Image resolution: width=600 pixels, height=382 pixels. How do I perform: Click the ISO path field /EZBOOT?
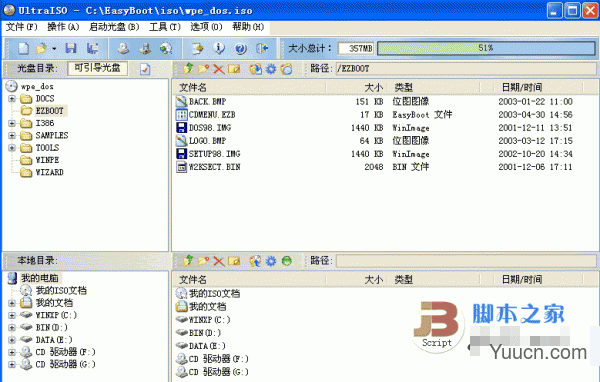[466, 69]
